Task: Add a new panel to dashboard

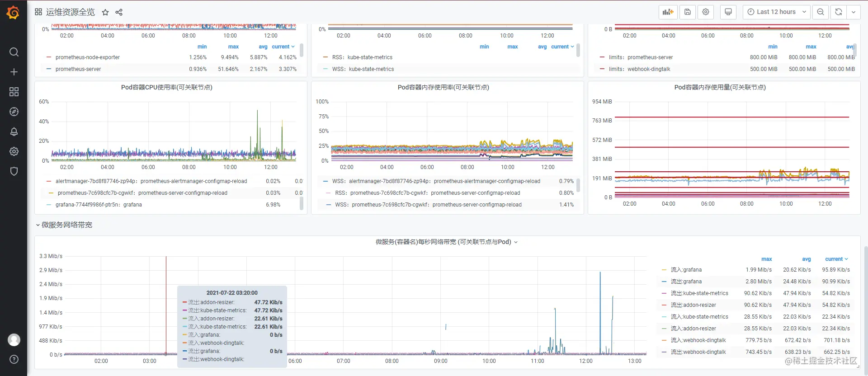Action: (668, 12)
